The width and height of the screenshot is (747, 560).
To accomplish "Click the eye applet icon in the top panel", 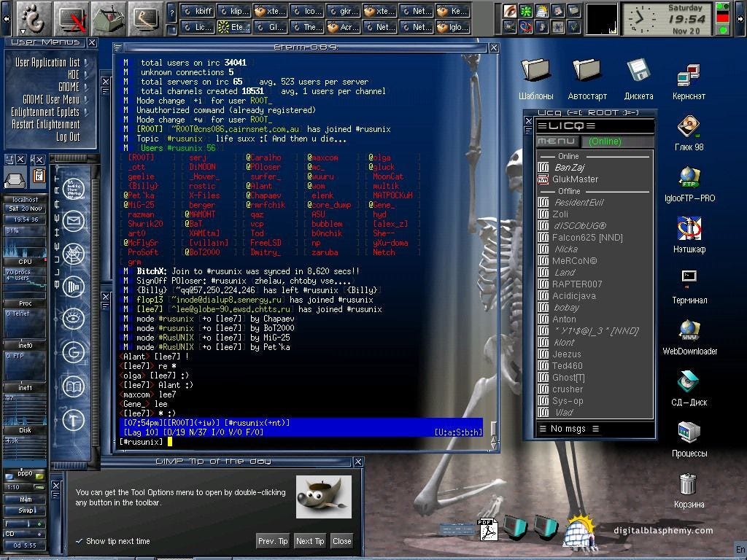I will point(510,11).
